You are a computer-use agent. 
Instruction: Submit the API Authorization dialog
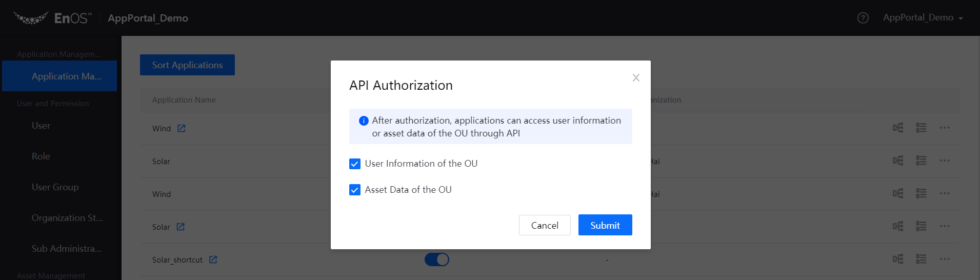click(x=605, y=225)
